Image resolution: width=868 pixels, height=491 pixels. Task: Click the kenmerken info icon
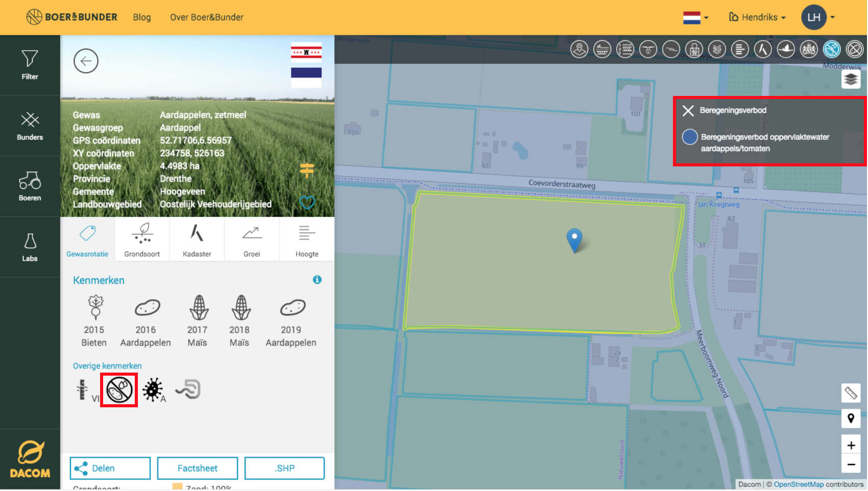[x=317, y=280]
